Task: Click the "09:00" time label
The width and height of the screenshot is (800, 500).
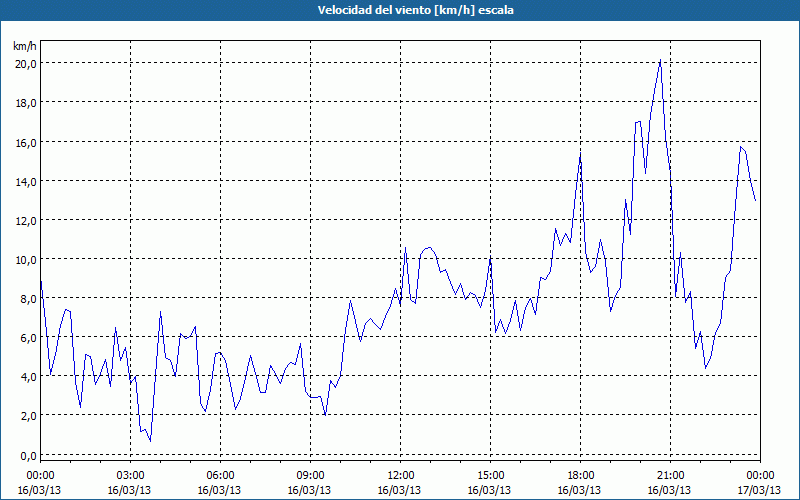Action: [x=310, y=476]
